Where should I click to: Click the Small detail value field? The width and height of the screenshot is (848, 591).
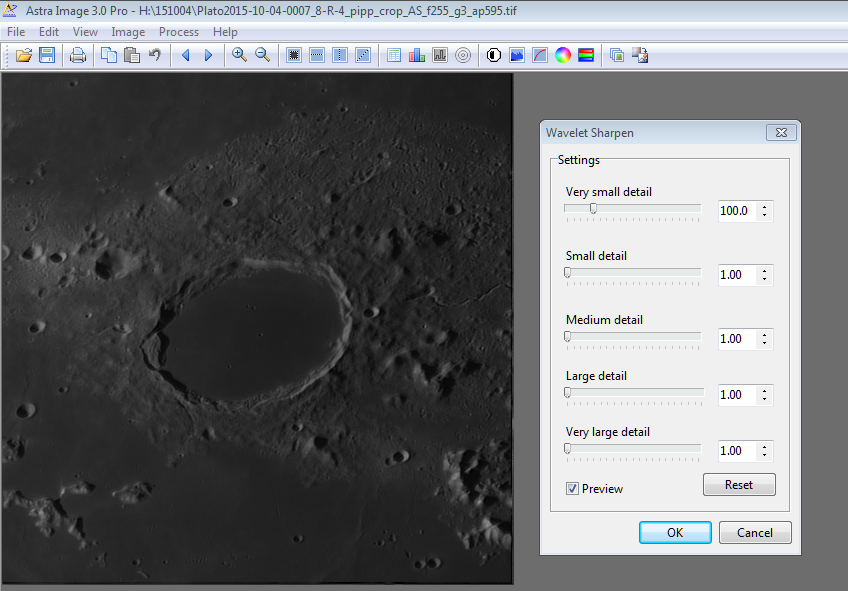tap(737, 275)
